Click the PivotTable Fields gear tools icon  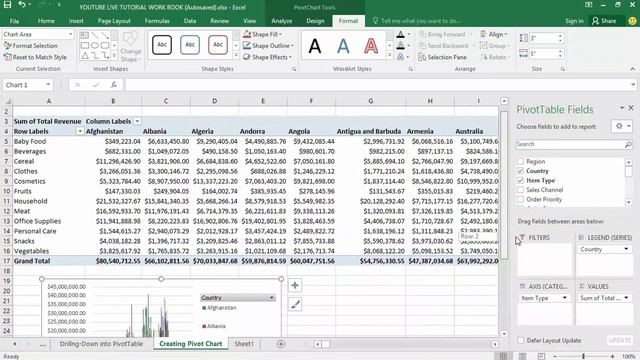tap(622, 127)
